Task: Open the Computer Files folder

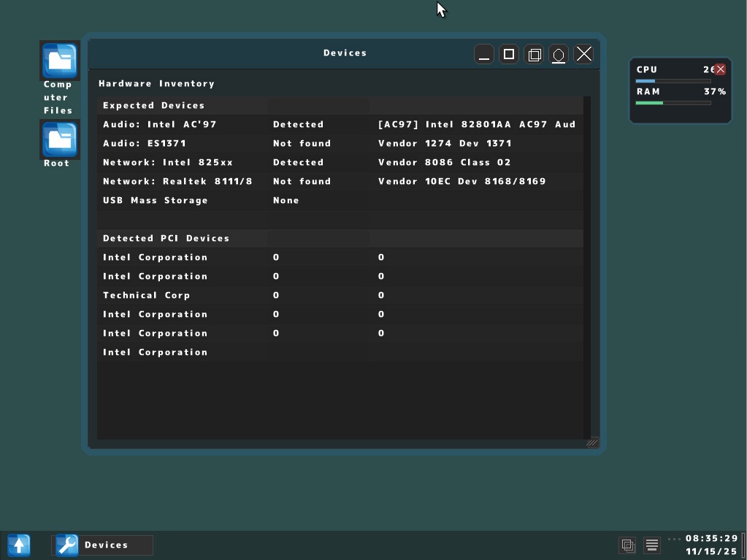Action: [x=58, y=61]
